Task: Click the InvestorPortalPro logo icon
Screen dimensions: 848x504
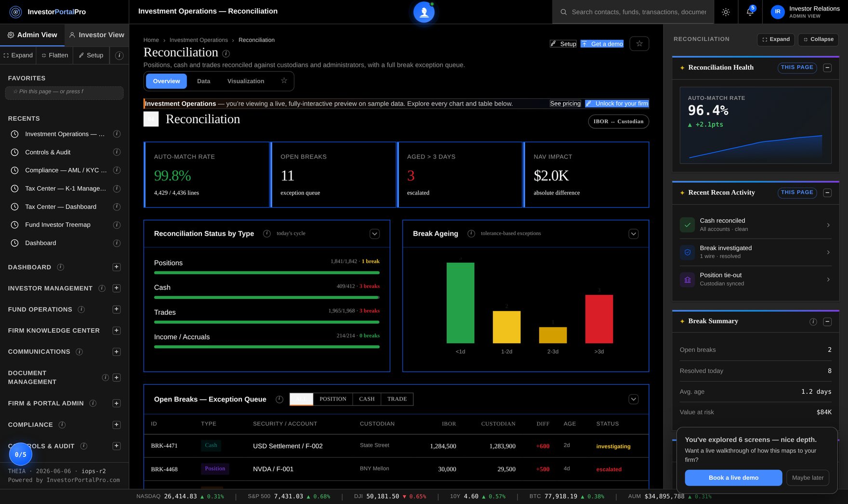Action: click(x=15, y=12)
